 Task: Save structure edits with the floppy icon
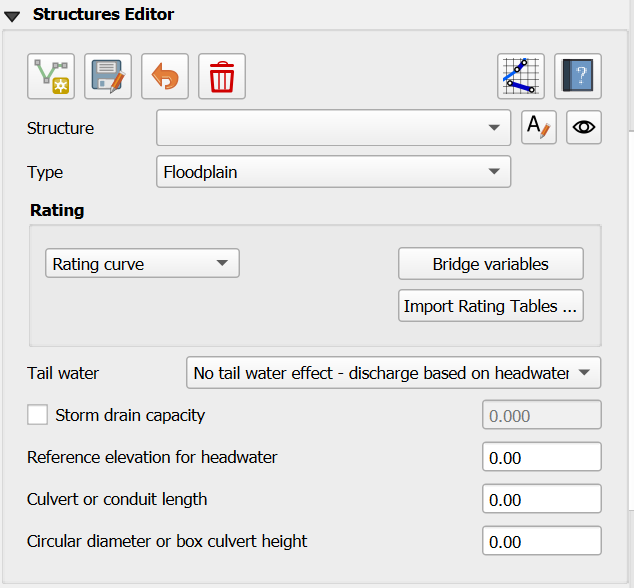coord(108,76)
